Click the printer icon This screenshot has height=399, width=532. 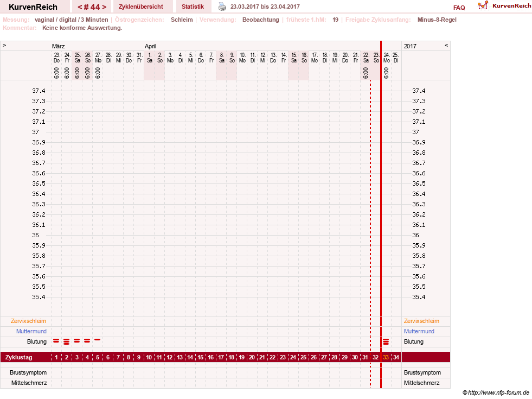click(x=222, y=7)
